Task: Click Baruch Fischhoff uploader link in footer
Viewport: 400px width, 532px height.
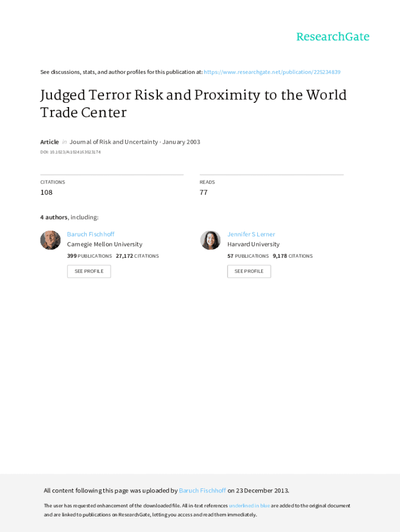Action: (x=202, y=490)
